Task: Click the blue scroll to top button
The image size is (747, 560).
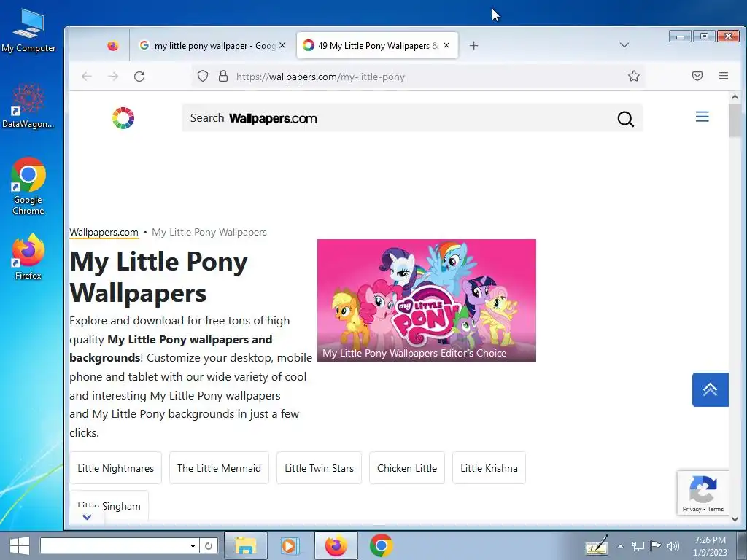Action: coord(710,389)
